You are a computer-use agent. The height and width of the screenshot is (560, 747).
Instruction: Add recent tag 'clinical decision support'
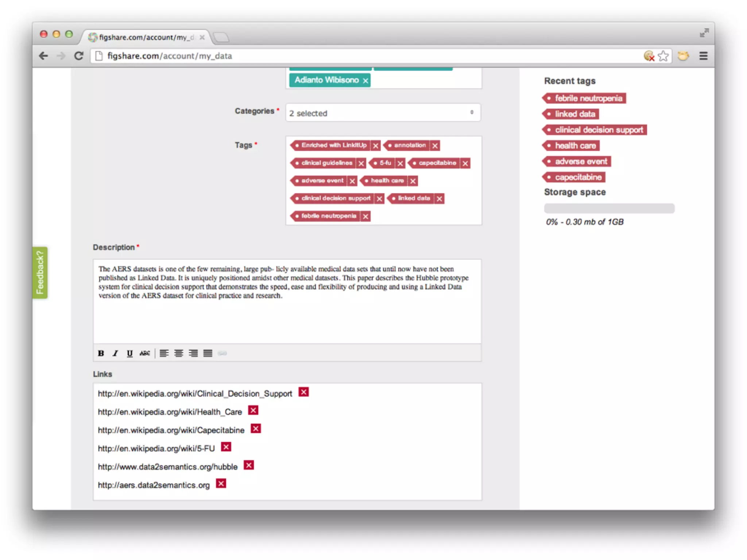point(598,130)
